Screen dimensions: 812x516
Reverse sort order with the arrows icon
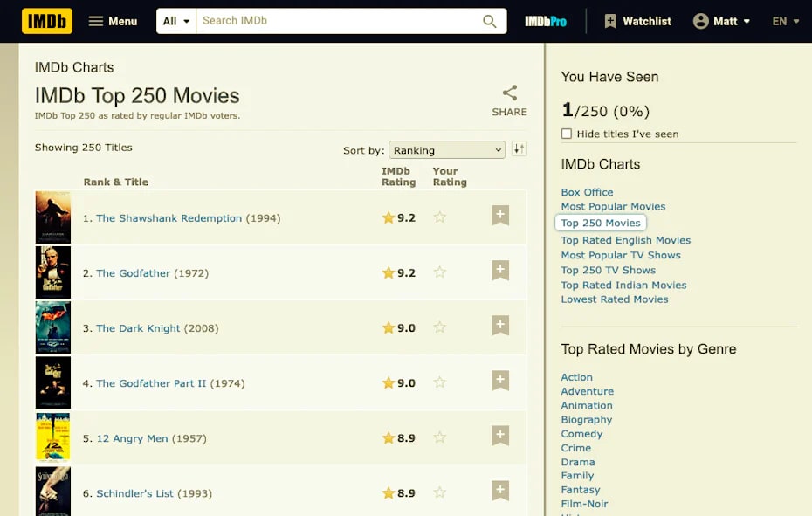519,149
